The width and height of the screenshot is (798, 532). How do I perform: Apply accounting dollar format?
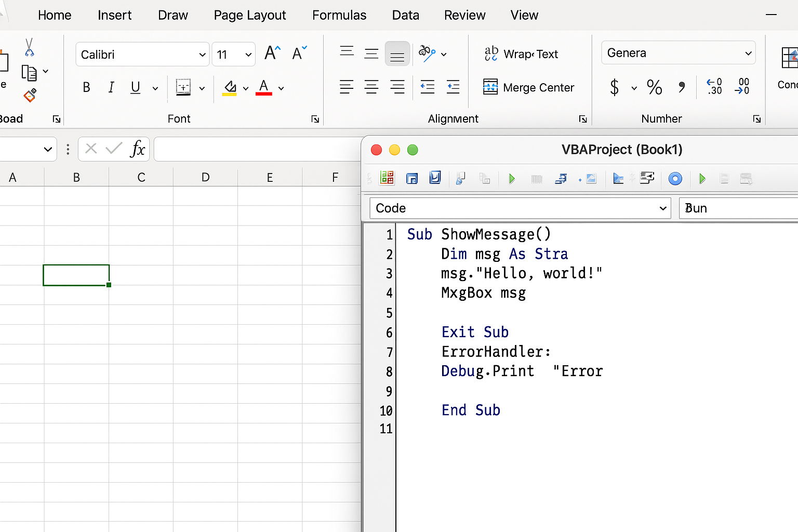(x=614, y=87)
